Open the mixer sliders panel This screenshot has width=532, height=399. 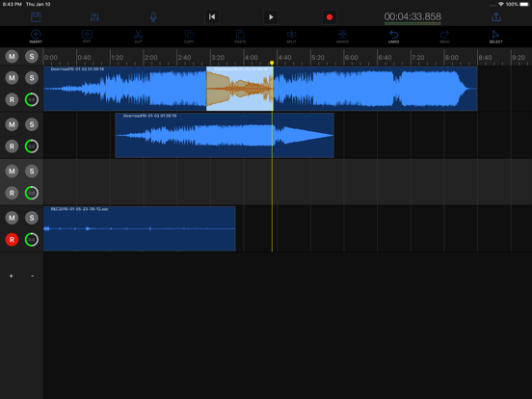click(94, 17)
